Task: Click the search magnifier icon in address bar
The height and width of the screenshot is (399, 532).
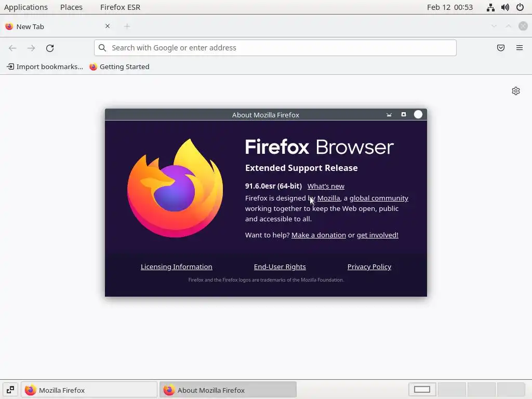Action: [102, 48]
